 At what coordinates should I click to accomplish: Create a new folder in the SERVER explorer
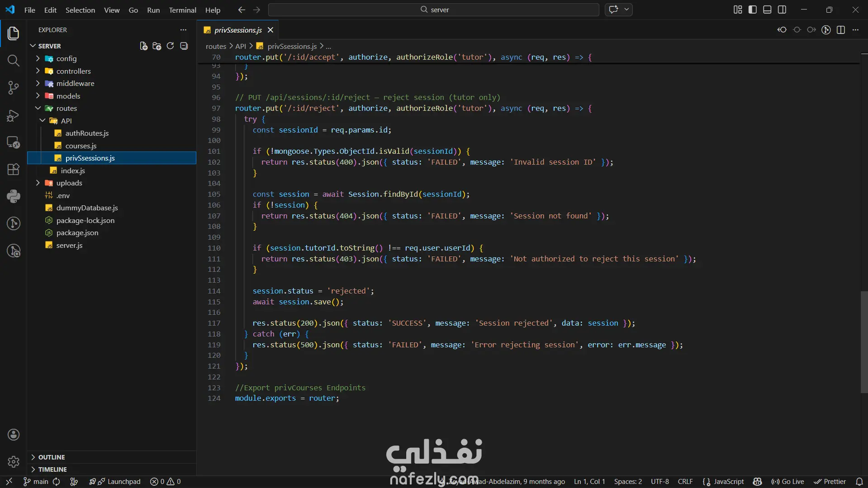point(157,46)
